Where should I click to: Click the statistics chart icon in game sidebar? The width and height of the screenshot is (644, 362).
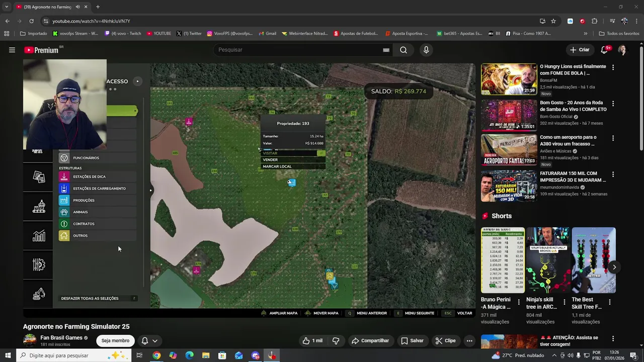point(39,235)
